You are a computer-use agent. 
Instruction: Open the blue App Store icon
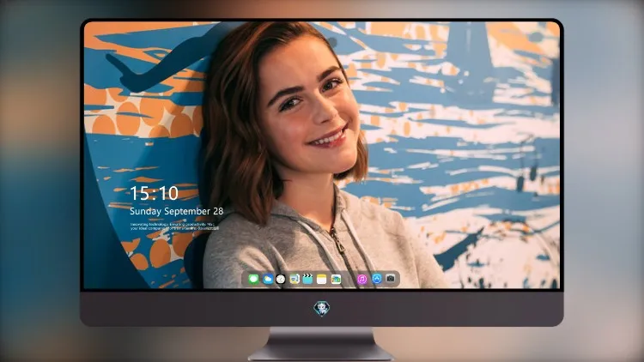click(377, 279)
